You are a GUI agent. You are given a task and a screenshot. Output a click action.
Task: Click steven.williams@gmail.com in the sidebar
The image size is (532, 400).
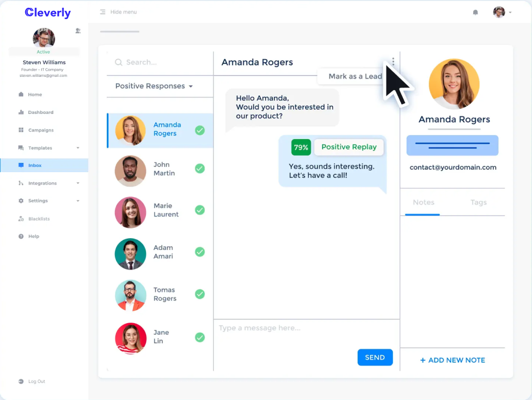[43, 76]
